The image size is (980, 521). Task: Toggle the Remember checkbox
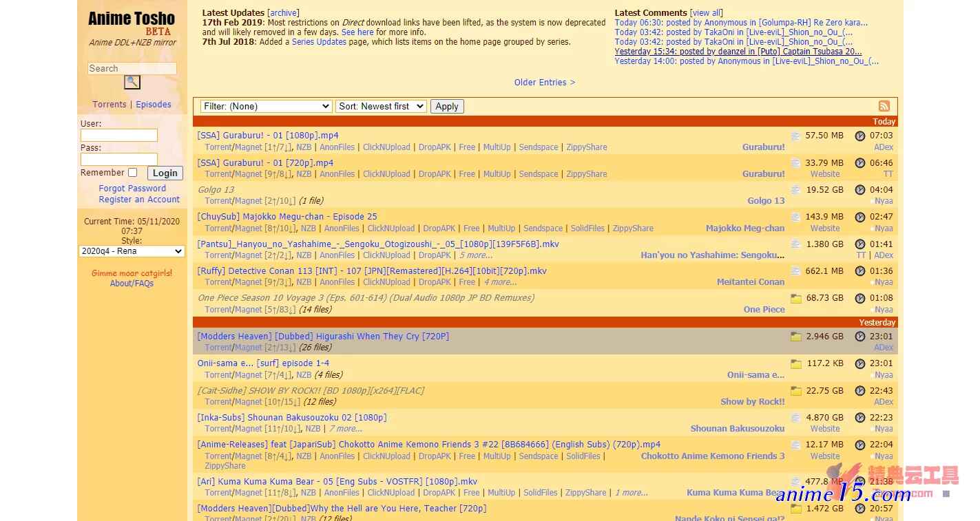pos(133,173)
